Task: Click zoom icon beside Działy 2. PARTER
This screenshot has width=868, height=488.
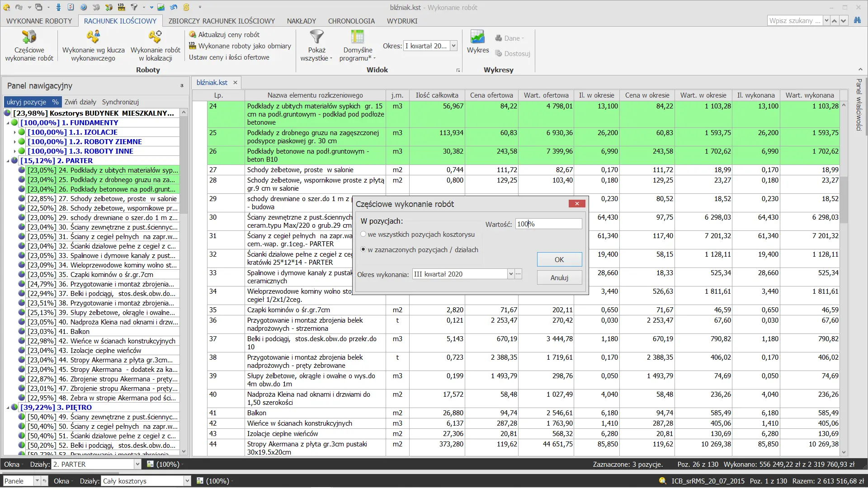Action: (x=150, y=464)
